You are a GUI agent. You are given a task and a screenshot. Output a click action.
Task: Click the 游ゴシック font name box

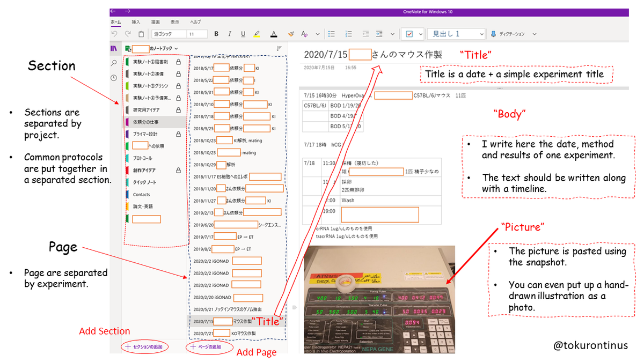pos(169,34)
